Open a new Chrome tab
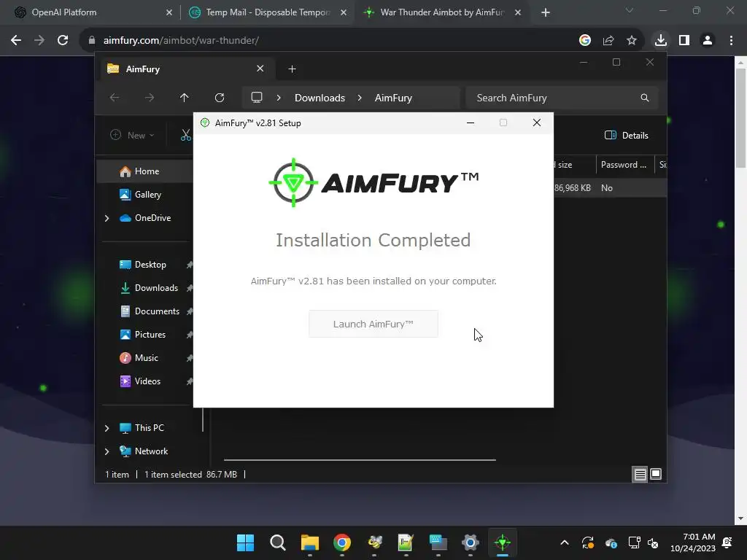The height and width of the screenshot is (560, 747). tap(546, 12)
